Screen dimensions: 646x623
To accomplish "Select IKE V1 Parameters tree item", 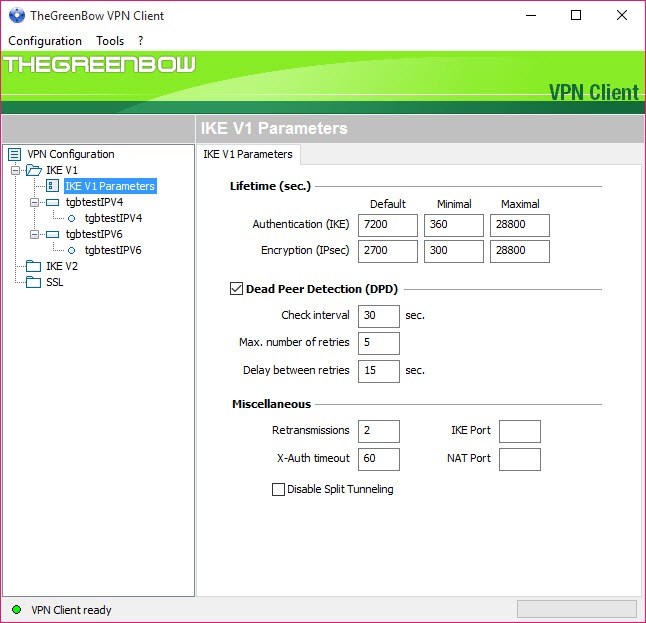I will [x=110, y=186].
